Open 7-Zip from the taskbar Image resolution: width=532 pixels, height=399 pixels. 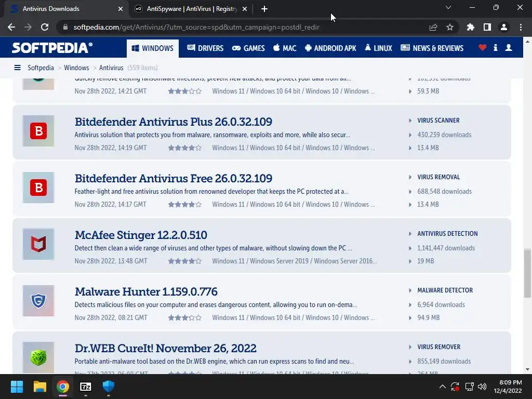point(86,387)
